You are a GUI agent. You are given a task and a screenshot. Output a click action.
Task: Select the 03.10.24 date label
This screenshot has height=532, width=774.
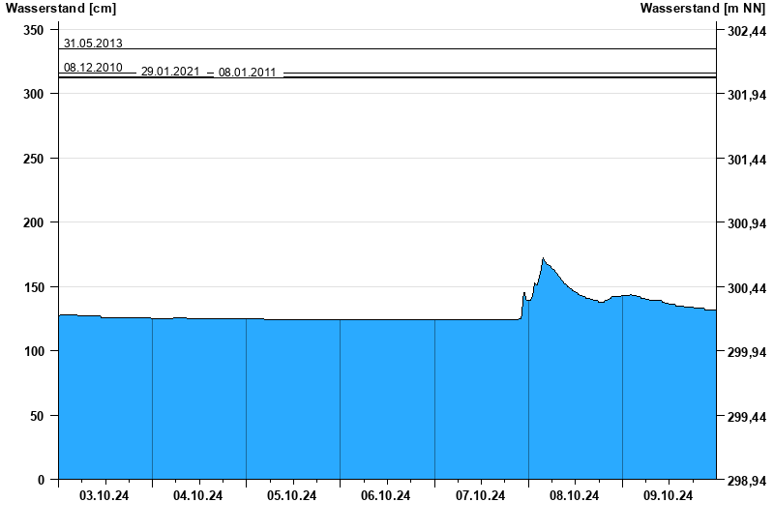(x=104, y=496)
